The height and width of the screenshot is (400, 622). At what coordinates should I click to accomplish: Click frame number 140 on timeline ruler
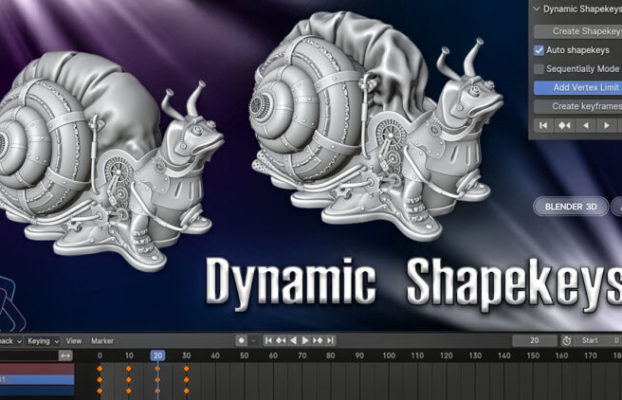click(x=504, y=356)
